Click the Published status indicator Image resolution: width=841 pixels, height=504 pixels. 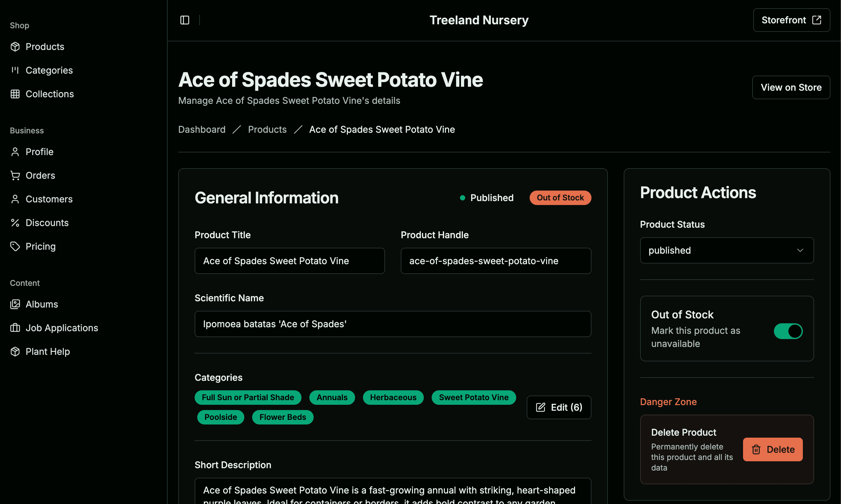point(487,198)
